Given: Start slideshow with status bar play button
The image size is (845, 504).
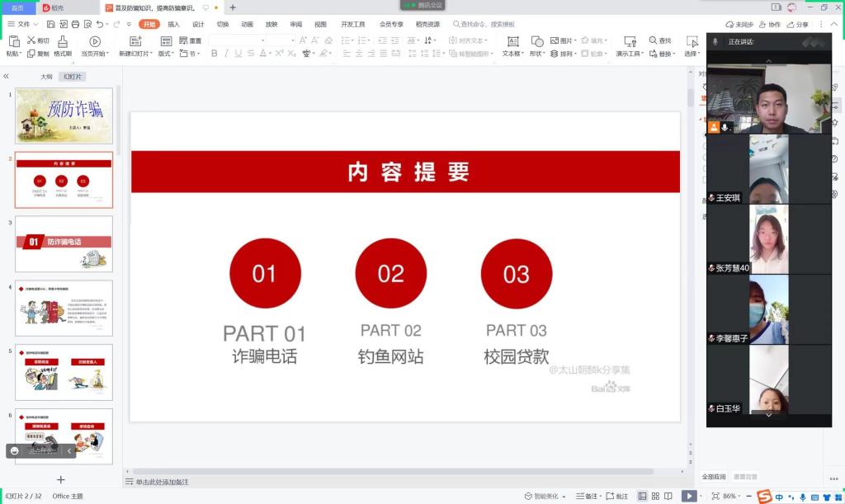Looking at the screenshot, I should coord(688,496).
